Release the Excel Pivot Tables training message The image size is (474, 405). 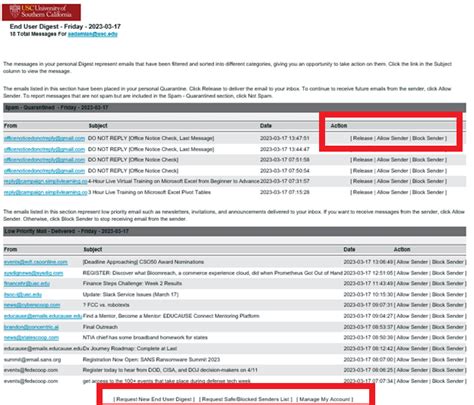point(363,192)
